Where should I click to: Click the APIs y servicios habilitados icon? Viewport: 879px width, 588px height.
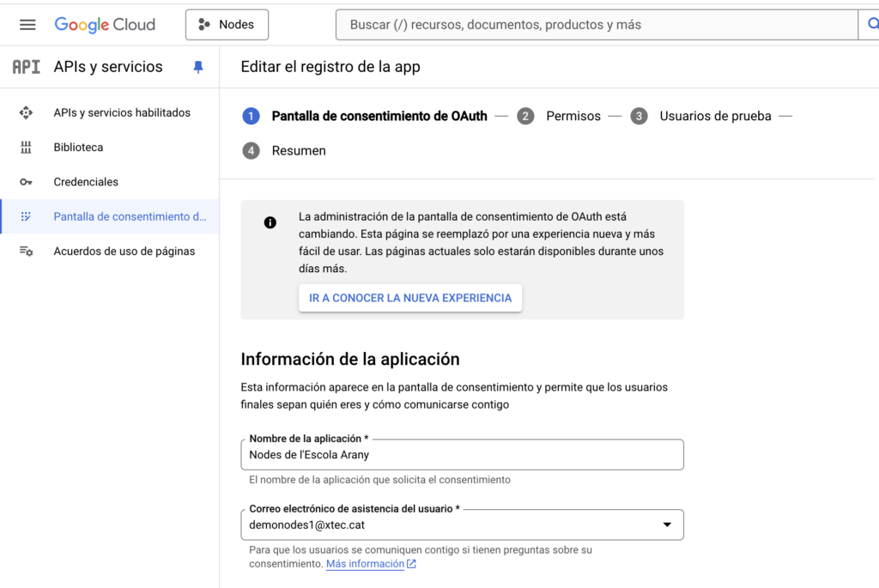click(x=26, y=112)
